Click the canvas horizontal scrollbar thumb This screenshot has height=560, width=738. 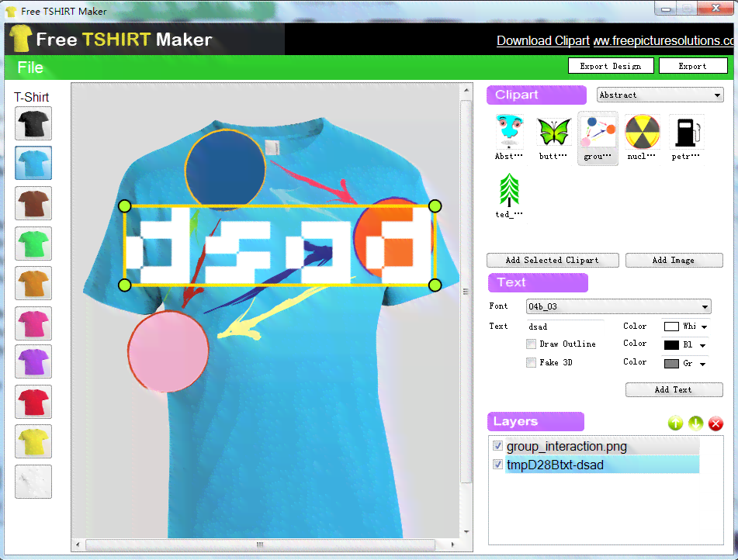tap(260, 545)
